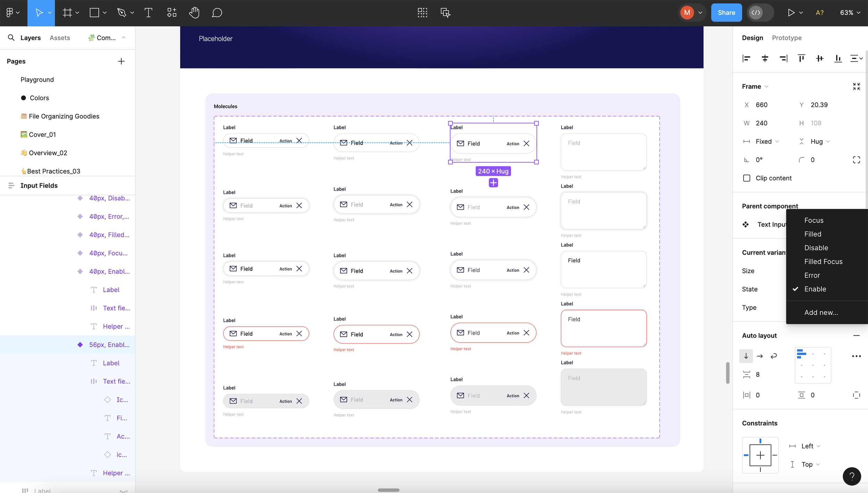Add a new page with plus icon
868x493 pixels.
[121, 61]
